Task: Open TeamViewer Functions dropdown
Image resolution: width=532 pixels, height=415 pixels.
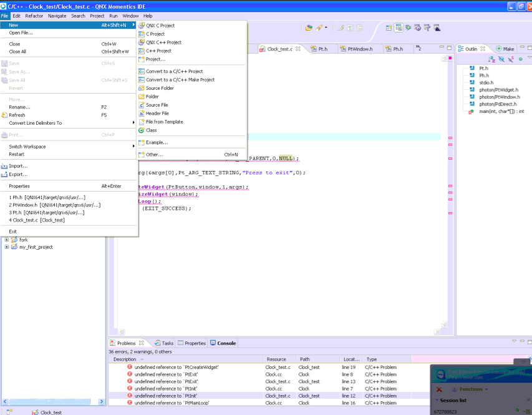Action: pyautogui.click(x=472, y=389)
